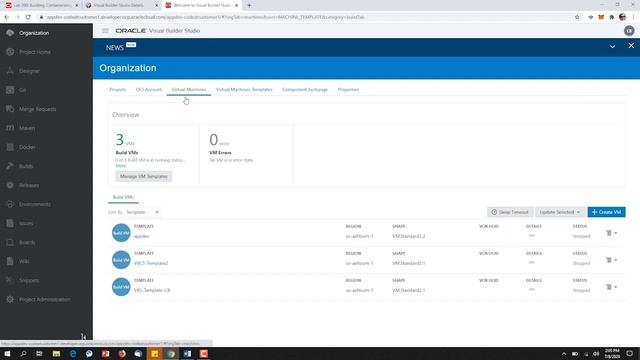640x360 pixels.
Task: View details dots for VBCS-Template2 VM
Action: [x=531, y=262]
